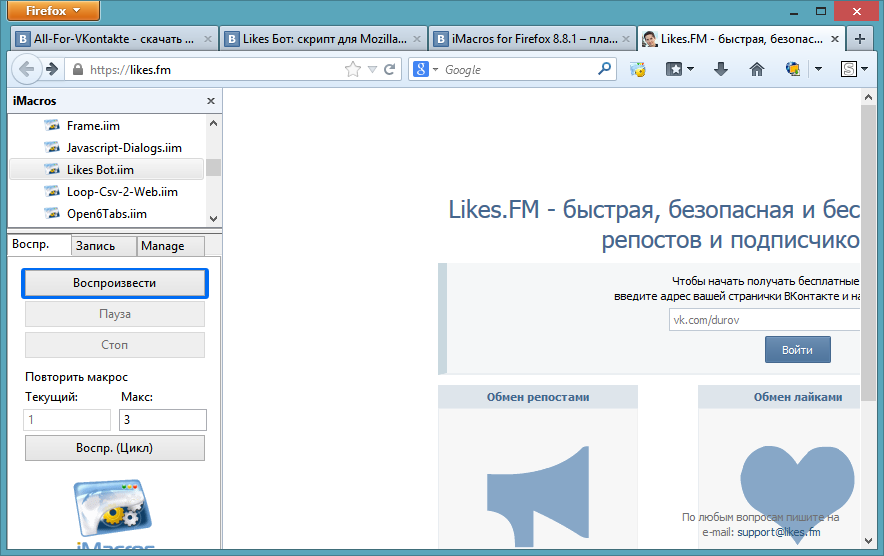Screen dimensions: 884x556
Task: Click the Макс loop count field
Action: tap(163, 420)
